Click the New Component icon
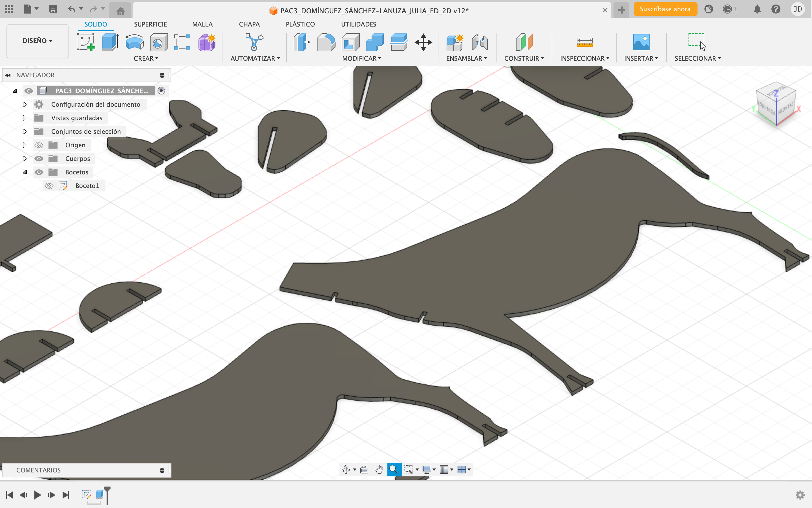The height and width of the screenshot is (508, 812). [455, 42]
